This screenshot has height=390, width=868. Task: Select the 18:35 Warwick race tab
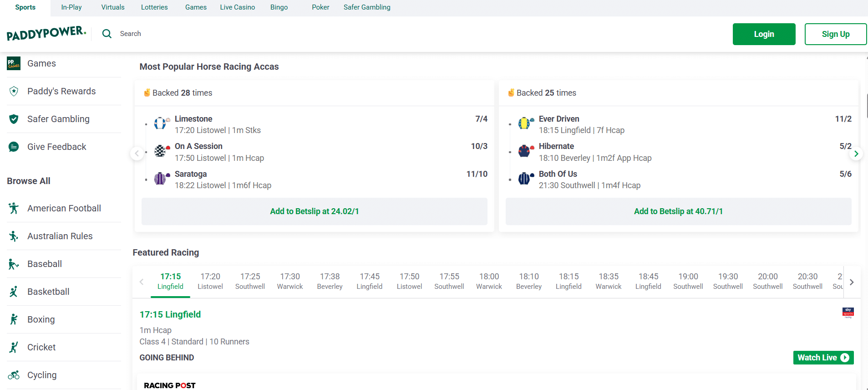click(x=609, y=282)
